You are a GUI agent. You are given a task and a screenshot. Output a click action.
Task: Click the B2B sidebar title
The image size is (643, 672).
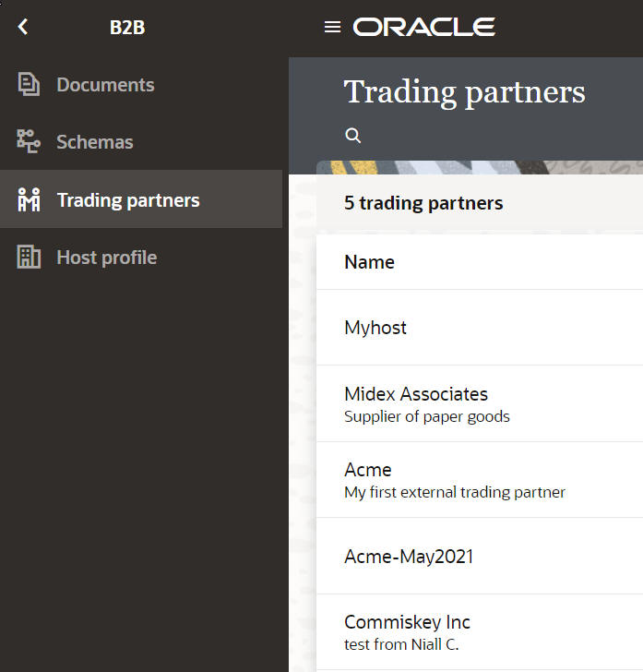pyautogui.click(x=127, y=28)
